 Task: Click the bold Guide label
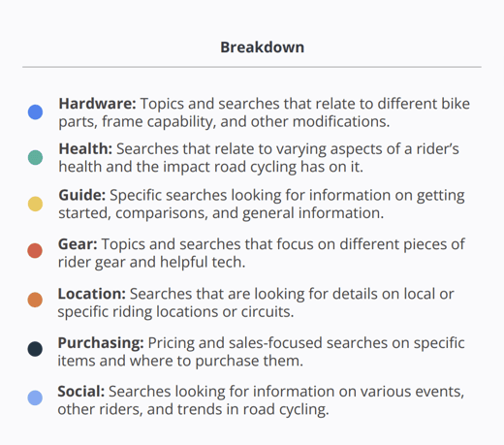(x=82, y=195)
